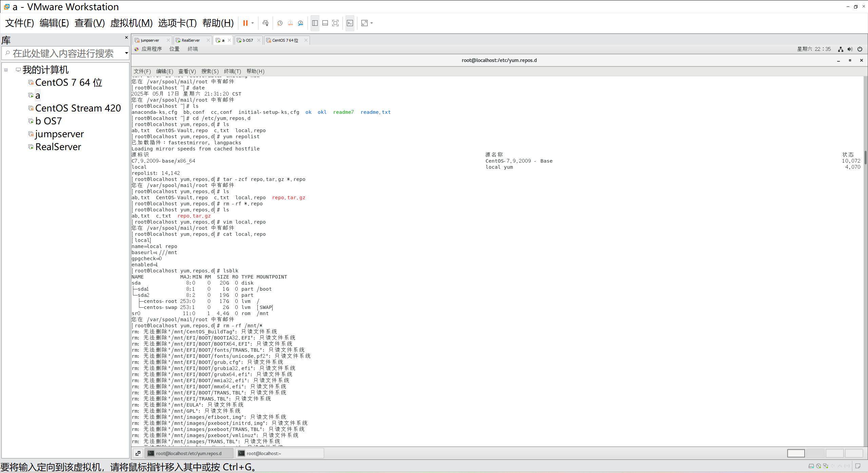Toggle the library sidebar view
Viewport: 868px width, 473px height.
pos(315,23)
